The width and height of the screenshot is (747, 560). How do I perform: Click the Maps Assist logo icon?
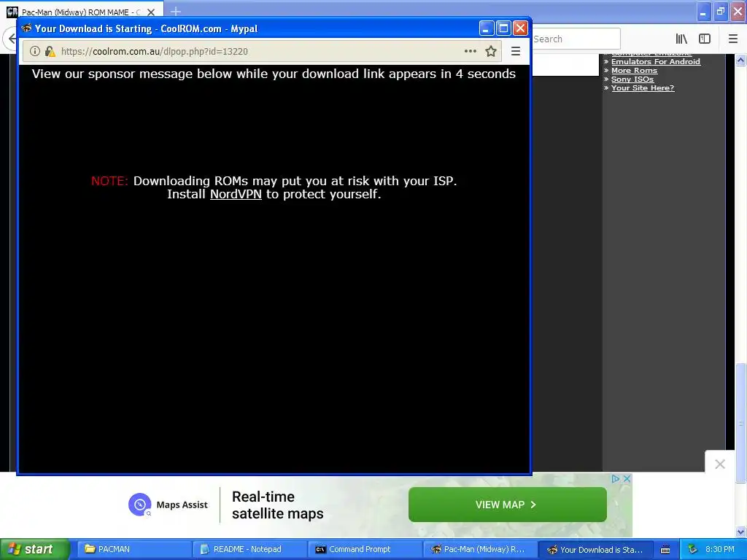pyautogui.click(x=139, y=505)
